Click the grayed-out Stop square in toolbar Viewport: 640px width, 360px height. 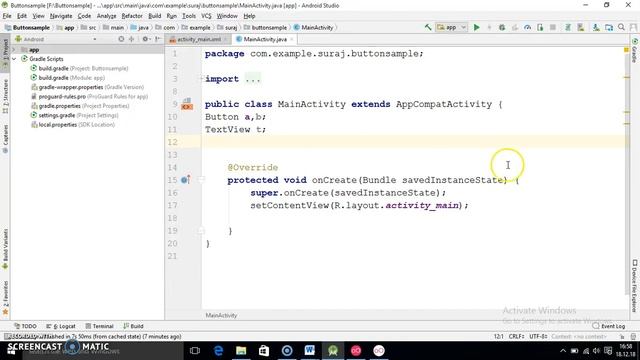click(553, 27)
